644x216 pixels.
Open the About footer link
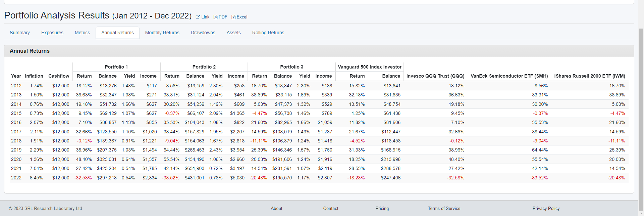tap(276, 208)
